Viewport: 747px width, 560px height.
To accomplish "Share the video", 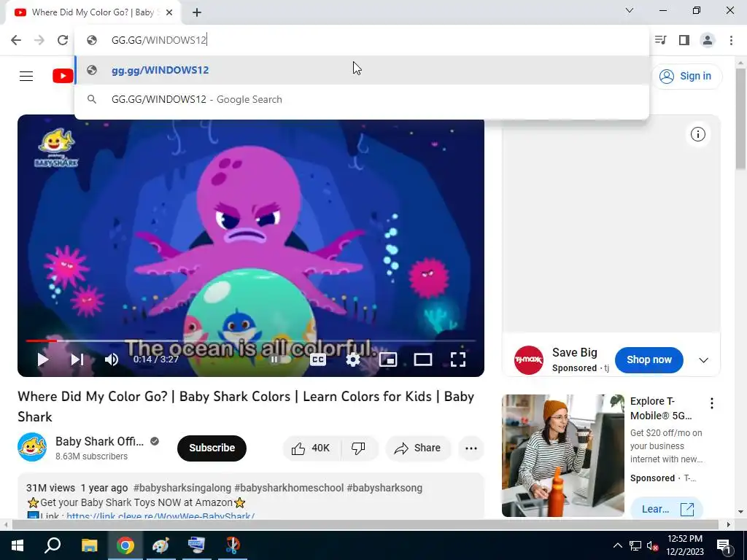I will 418,448.
